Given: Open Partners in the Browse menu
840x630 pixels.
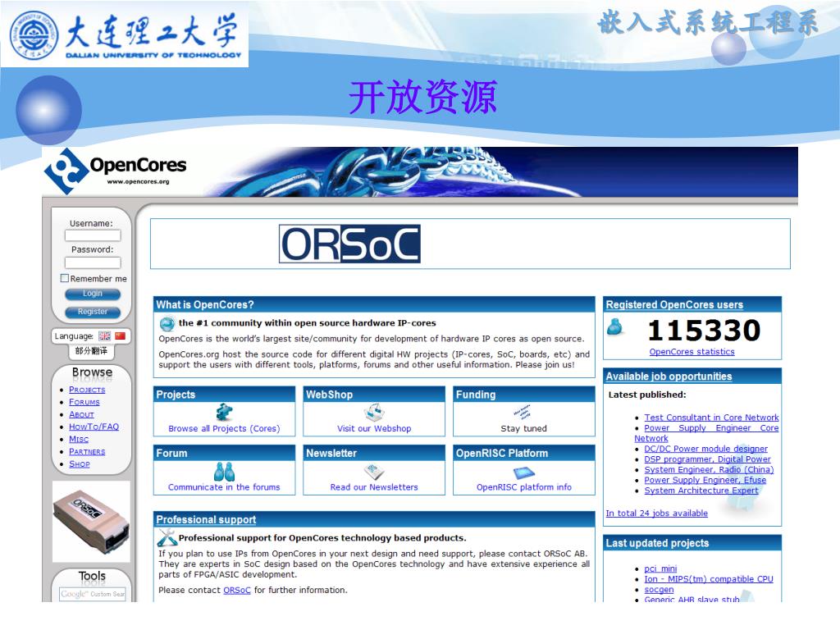Looking at the screenshot, I should (x=87, y=452).
